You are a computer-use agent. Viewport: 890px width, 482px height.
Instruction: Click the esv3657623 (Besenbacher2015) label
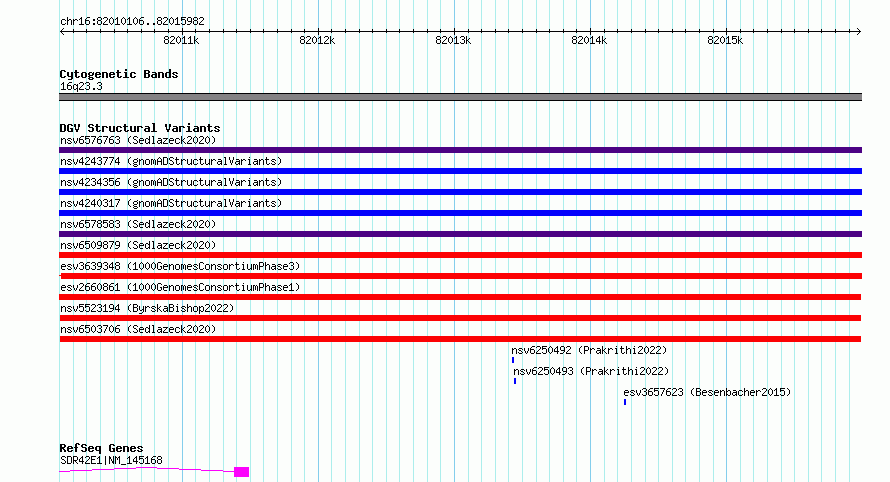(707, 392)
